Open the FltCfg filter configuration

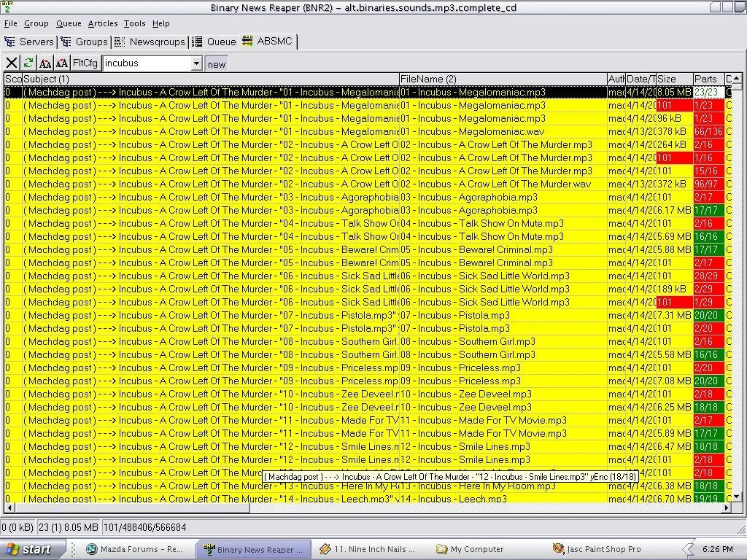tap(85, 63)
